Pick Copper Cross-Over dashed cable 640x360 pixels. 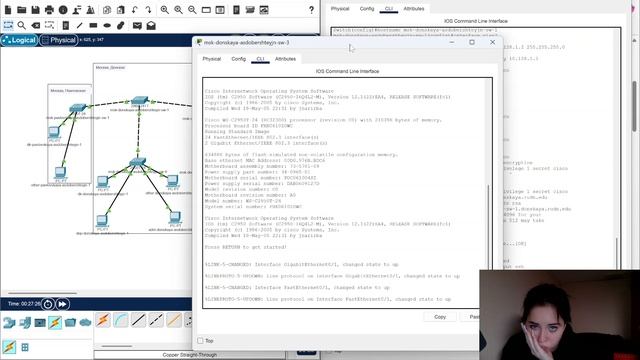[x=156, y=320]
